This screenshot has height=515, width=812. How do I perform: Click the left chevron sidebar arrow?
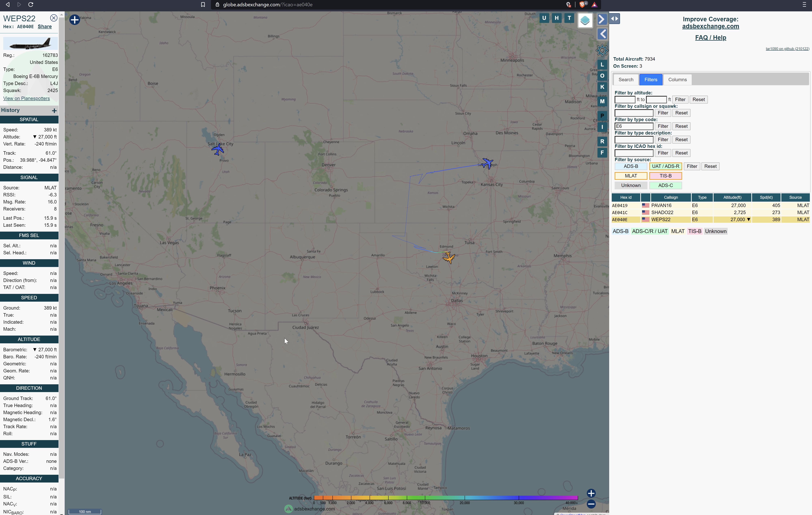602,34
